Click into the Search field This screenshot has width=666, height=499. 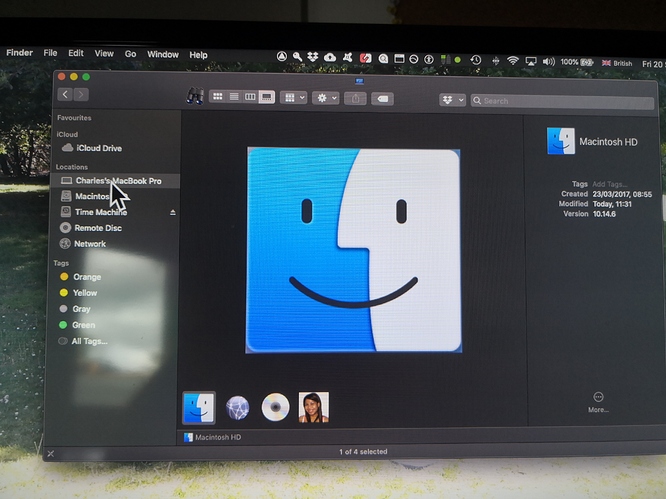coord(562,101)
